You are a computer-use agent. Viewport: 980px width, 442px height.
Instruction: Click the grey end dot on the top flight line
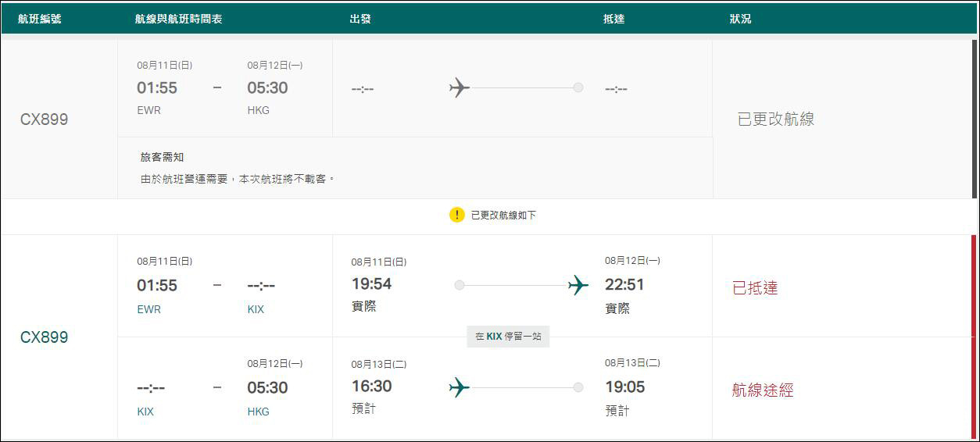pos(578,87)
